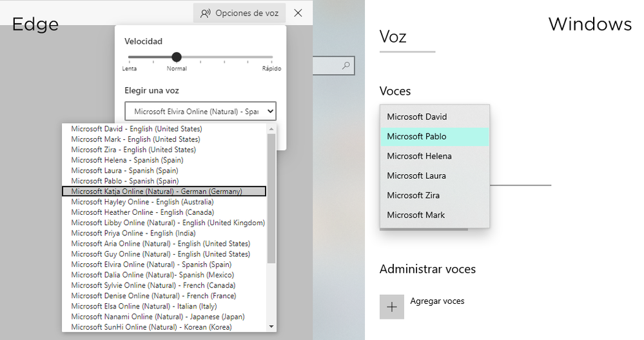Choose Microsoft Priya Online India voice
This screenshot has width=644, height=340.
[x=164, y=233]
